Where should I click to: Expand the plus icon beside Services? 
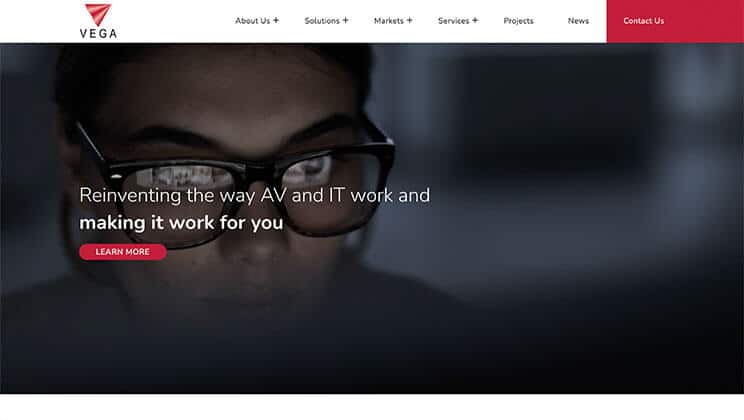tap(474, 20)
